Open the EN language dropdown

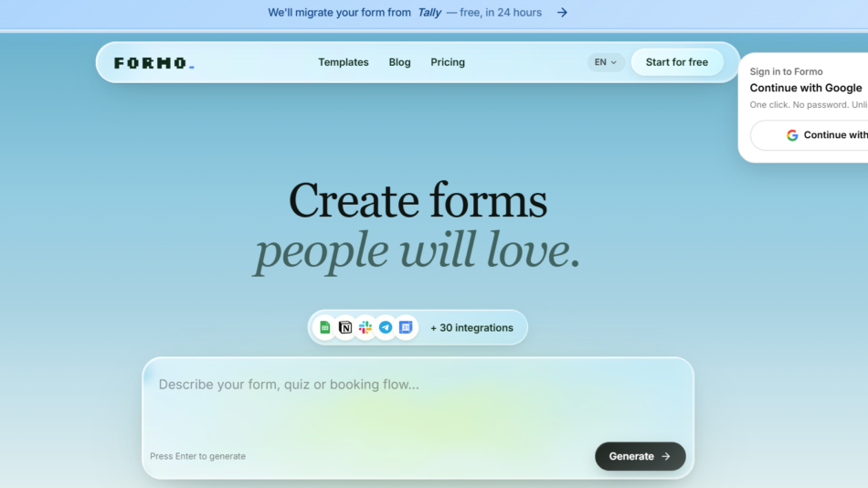[606, 62]
